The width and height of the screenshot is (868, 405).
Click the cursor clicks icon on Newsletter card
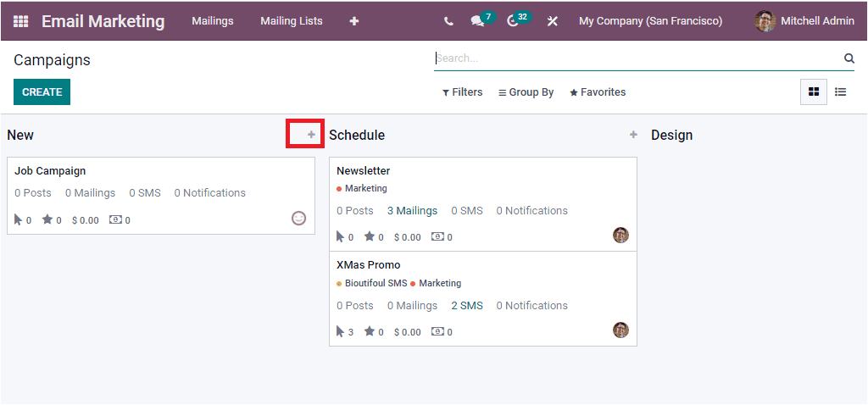tap(341, 236)
